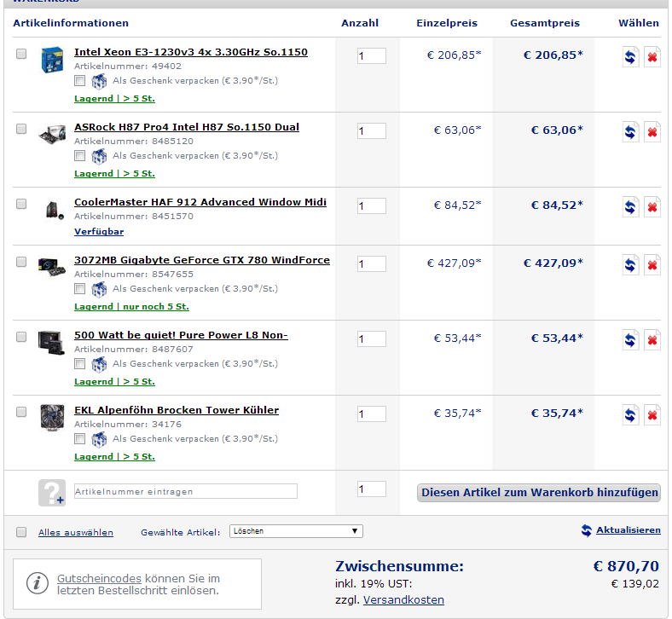Image resolution: width=672 pixels, height=619 pixels.
Task: Click 'Diesen Artikel zum Warenkorb hinzufügen' button
Action: click(x=539, y=493)
